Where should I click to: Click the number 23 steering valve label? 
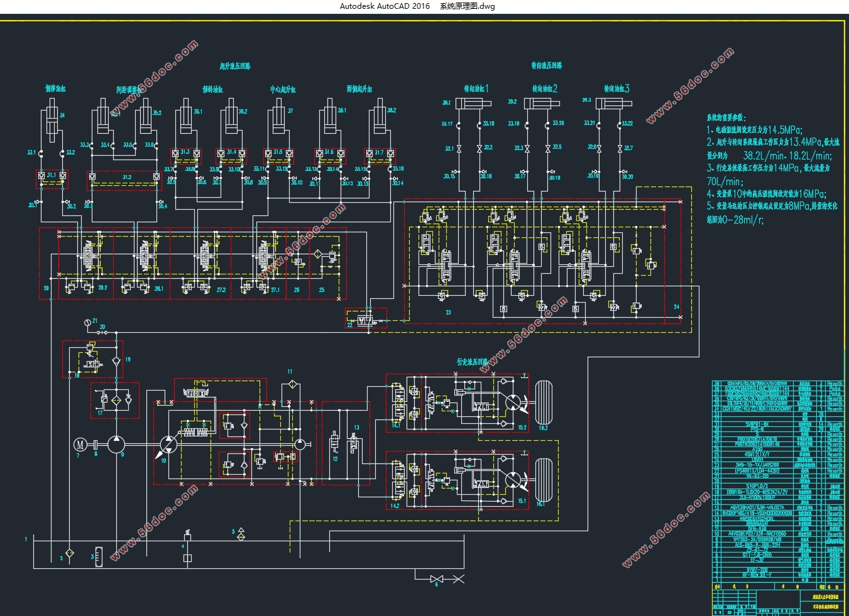pyautogui.click(x=448, y=312)
